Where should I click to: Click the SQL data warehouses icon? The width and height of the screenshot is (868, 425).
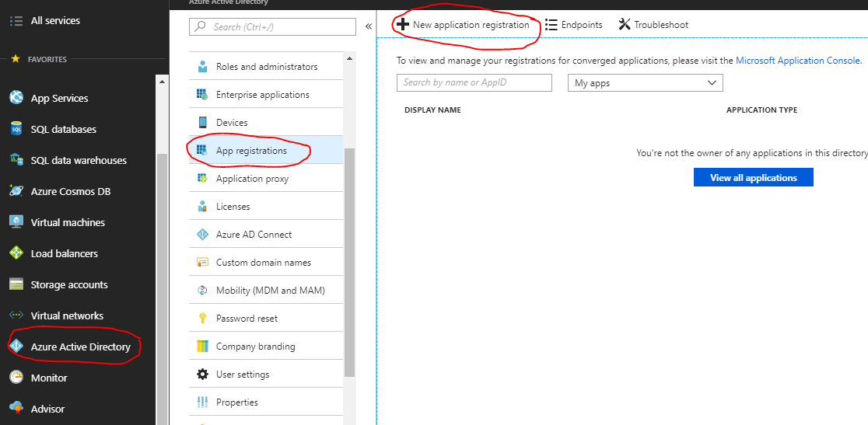click(16, 160)
